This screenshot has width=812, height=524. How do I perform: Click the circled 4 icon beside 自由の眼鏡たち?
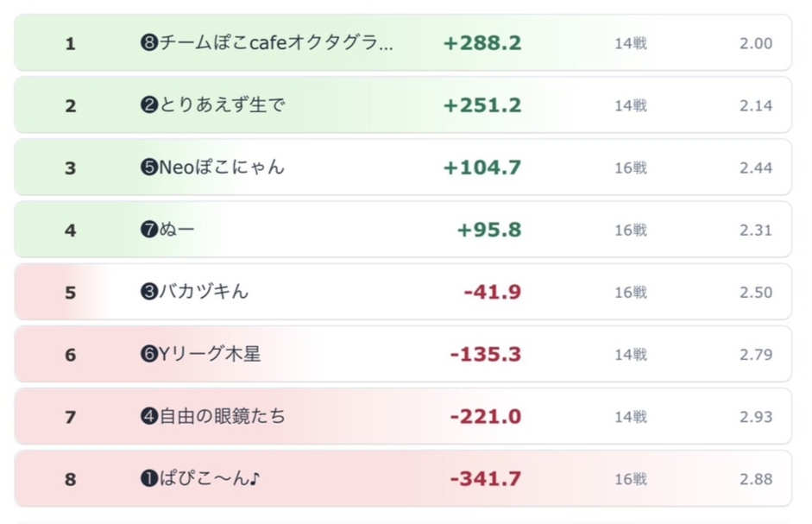point(148,416)
